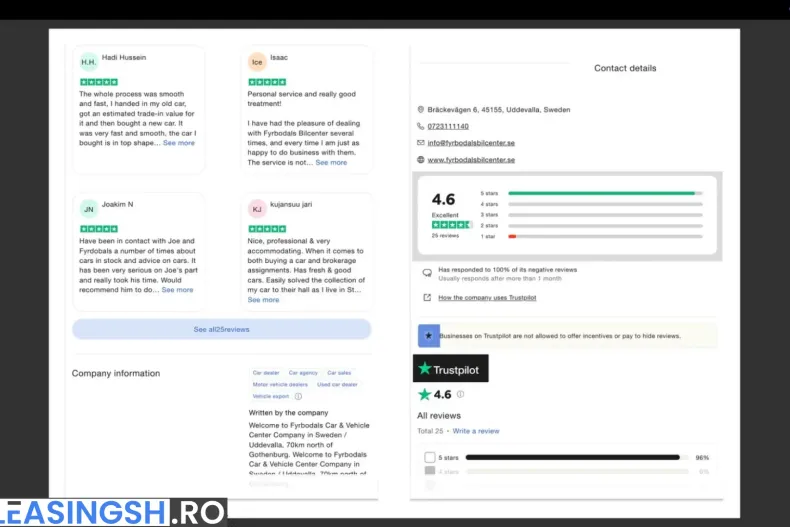Image resolution: width=790 pixels, height=527 pixels.
Task: Check the 4 stars filter checkbox
Action: click(430, 471)
